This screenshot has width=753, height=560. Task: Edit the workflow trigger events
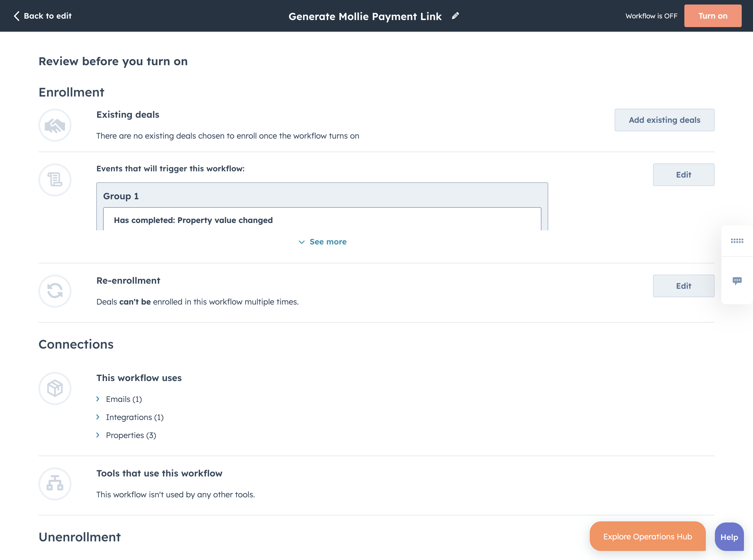click(x=684, y=174)
